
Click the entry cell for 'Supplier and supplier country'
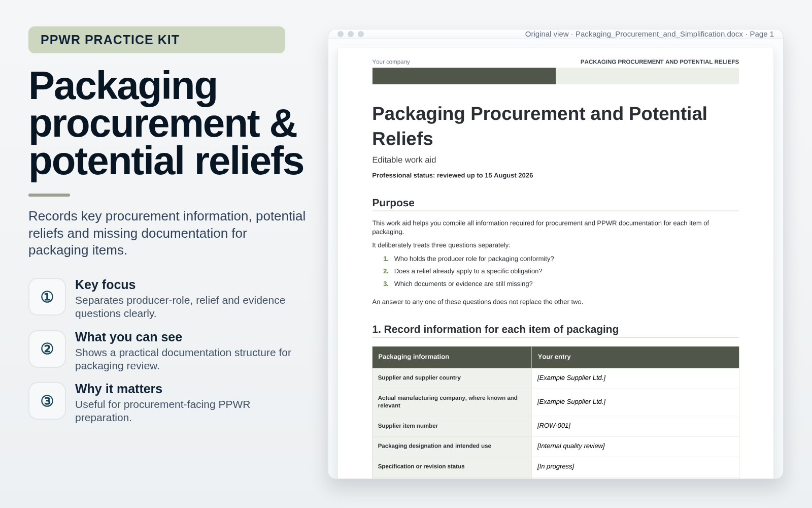635,378
